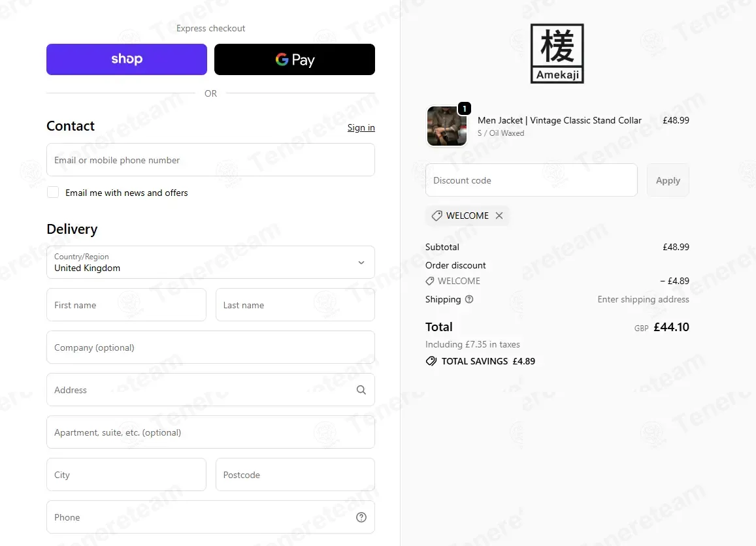Screen dimensions: 756x546
Task: Focus the Discount code field
Action: (x=531, y=180)
